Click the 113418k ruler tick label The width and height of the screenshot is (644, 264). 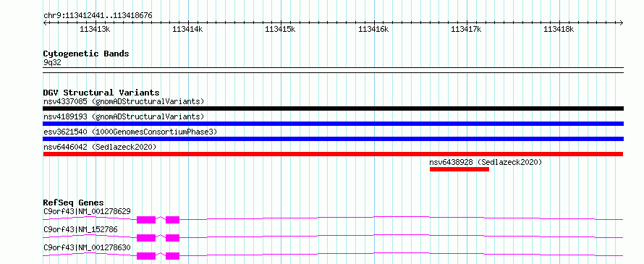pos(559,29)
